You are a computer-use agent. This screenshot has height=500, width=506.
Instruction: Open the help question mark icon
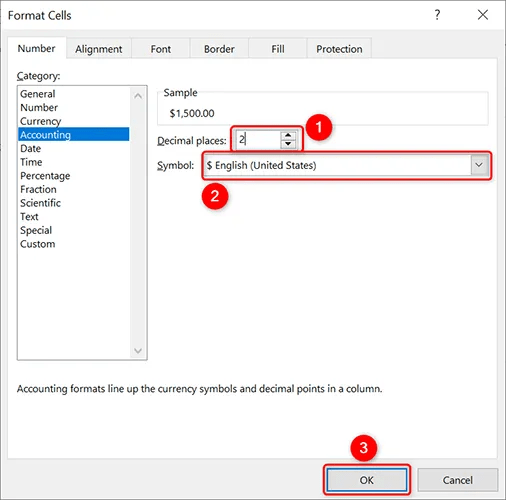pos(437,15)
